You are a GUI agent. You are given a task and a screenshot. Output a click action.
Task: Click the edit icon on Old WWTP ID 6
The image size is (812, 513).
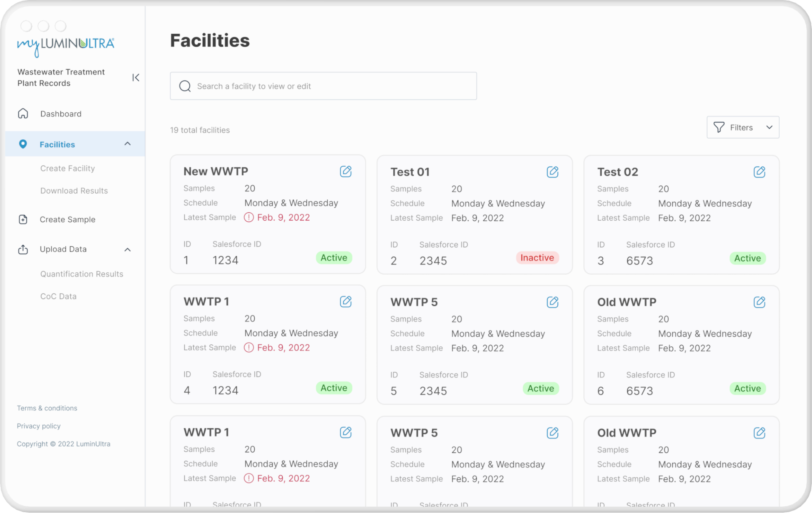tap(759, 302)
